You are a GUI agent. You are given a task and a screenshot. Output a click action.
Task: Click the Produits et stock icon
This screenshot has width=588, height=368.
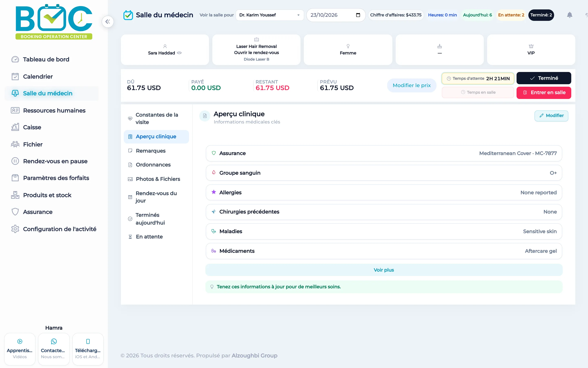[x=15, y=195]
